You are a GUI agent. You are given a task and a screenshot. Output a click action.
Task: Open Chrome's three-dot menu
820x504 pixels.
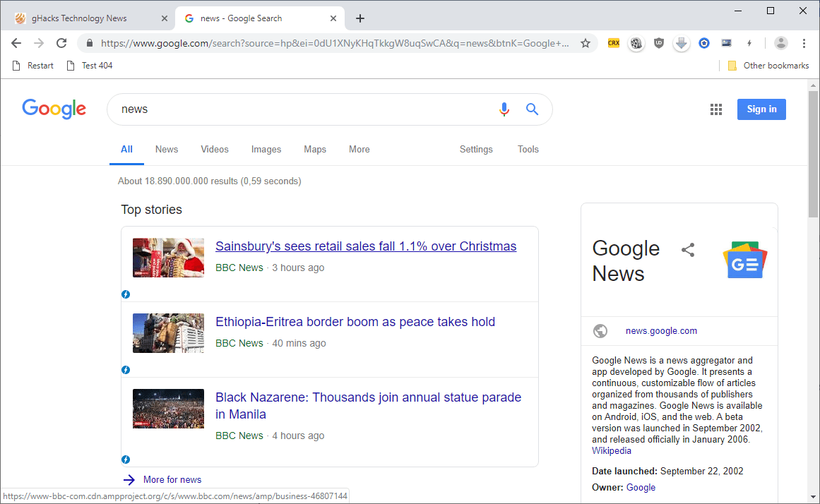pos(804,43)
